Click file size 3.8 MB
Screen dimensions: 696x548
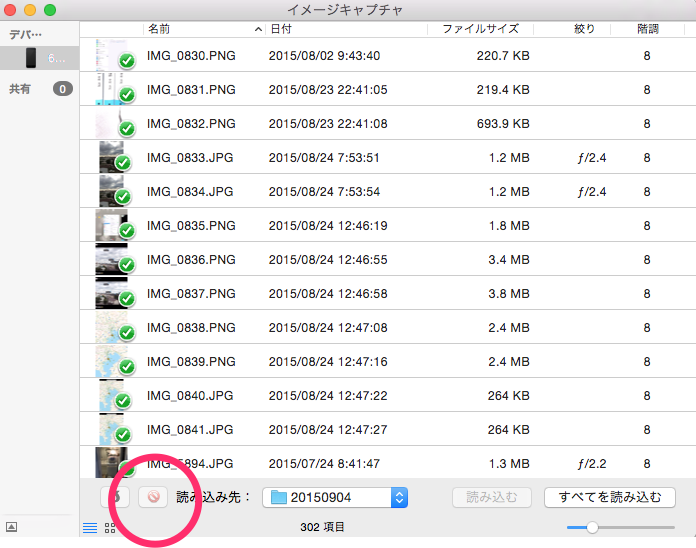[x=509, y=294]
